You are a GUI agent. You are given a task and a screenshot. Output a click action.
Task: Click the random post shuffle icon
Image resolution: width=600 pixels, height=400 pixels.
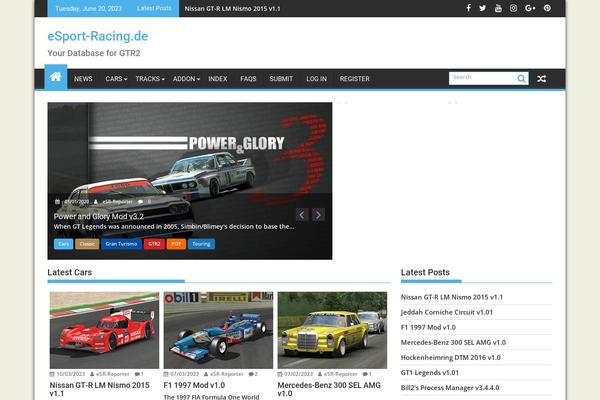(x=541, y=78)
